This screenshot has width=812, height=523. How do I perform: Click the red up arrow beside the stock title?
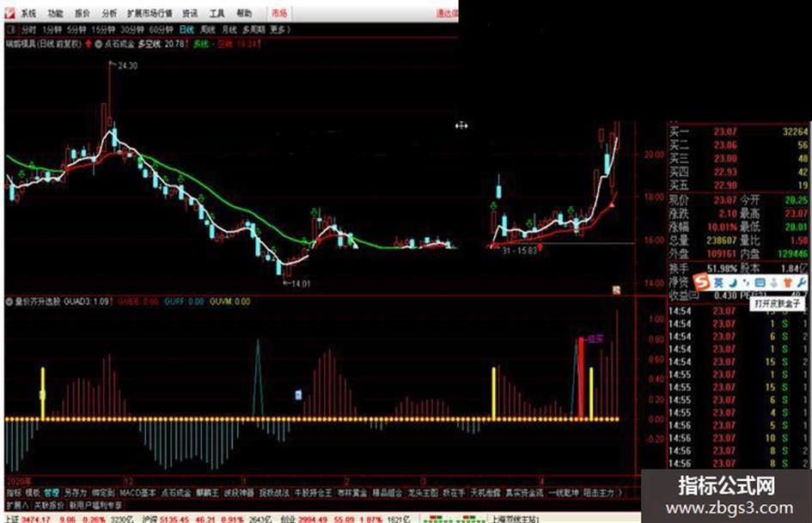89,44
